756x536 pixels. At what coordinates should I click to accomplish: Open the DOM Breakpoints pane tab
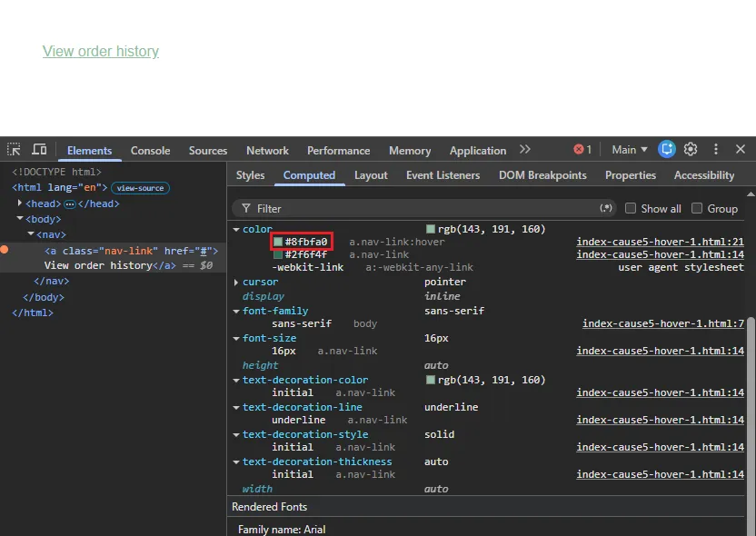[542, 175]
